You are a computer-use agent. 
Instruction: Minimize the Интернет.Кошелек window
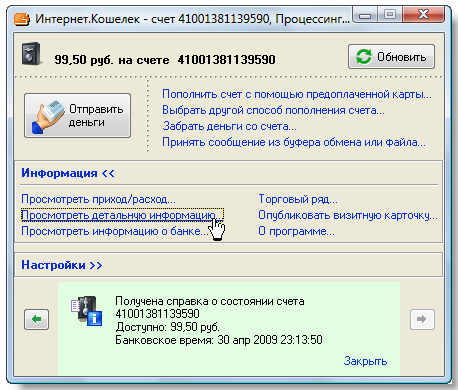click(365, 15)
